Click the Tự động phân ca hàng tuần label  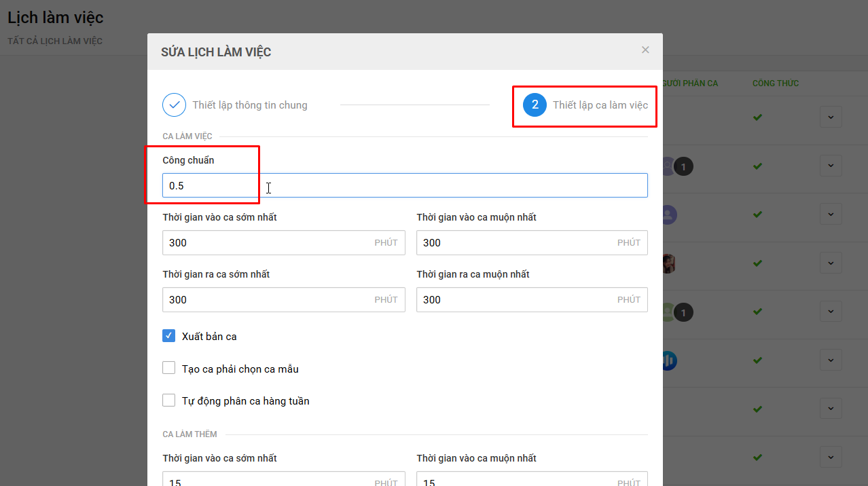(x=246, y=401)
